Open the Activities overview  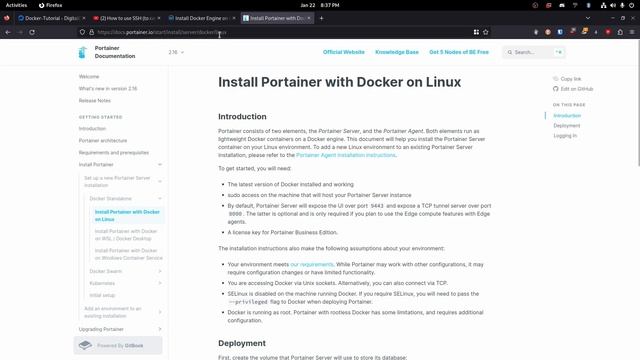coord(16,5)
